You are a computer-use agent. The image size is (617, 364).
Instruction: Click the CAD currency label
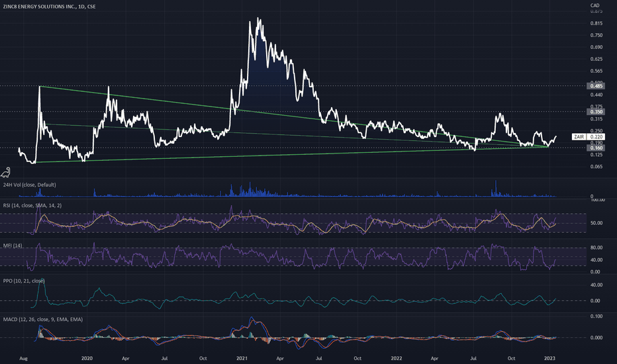595,5
